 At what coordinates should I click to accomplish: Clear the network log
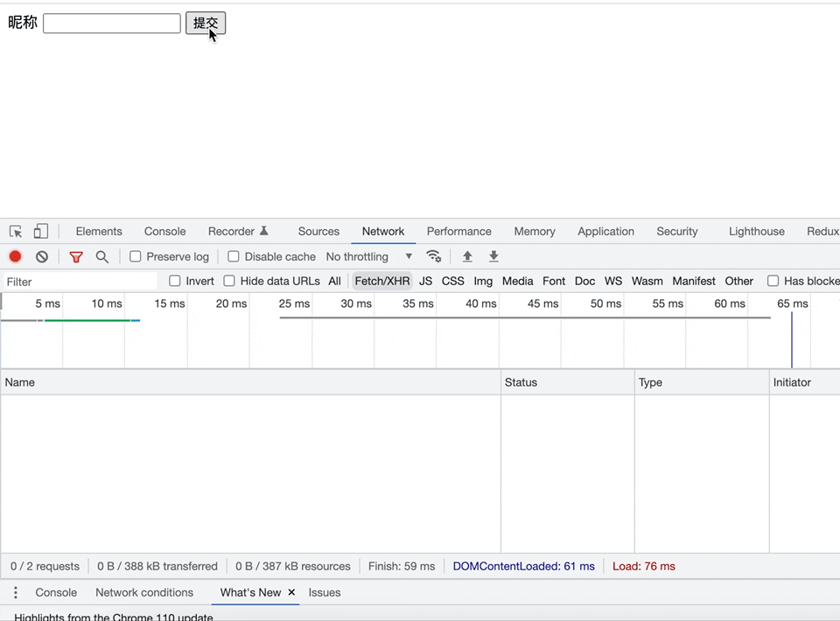pyautogui.click(x=42, y=257)
